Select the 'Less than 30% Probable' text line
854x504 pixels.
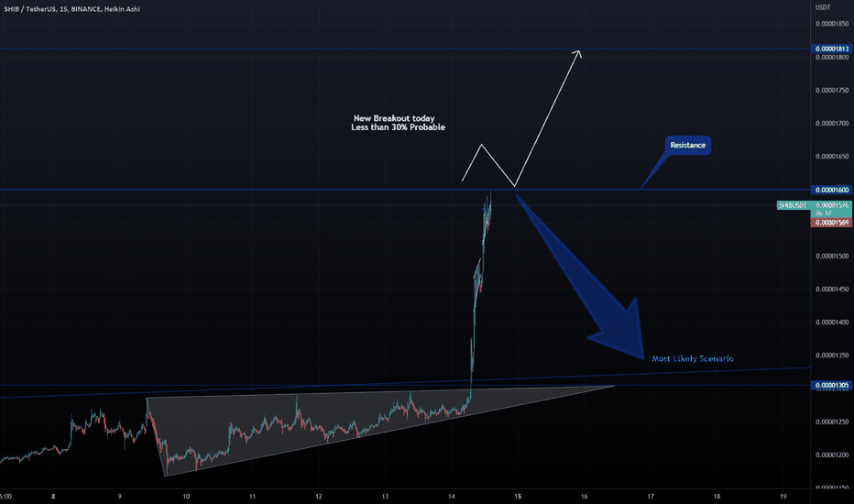398,127
